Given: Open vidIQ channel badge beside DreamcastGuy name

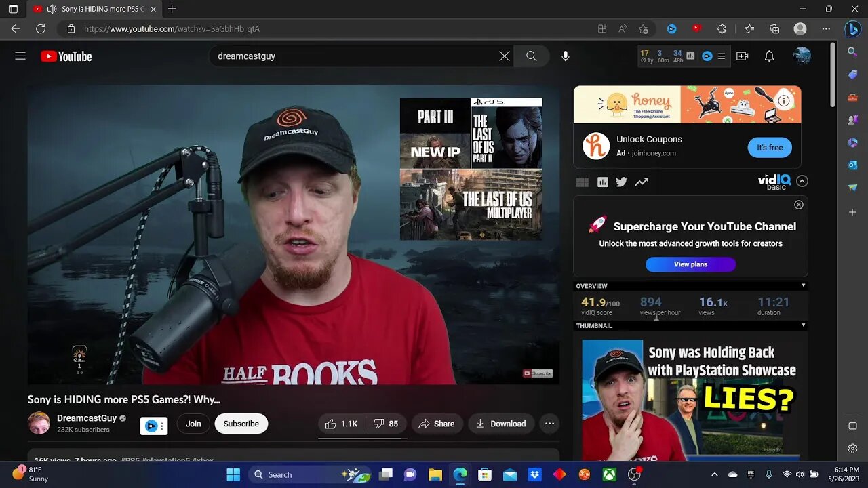Looking at the screenshot, I should [151, 426].
